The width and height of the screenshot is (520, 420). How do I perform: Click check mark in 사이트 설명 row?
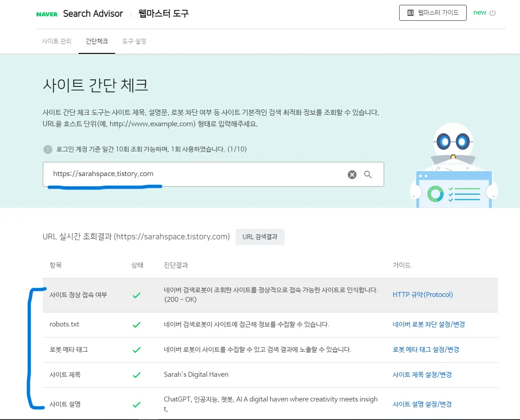click(137, 405)
